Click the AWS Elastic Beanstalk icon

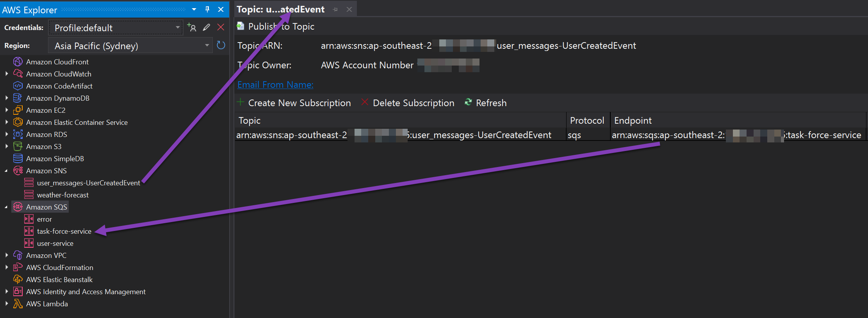(x=18, y=279)
